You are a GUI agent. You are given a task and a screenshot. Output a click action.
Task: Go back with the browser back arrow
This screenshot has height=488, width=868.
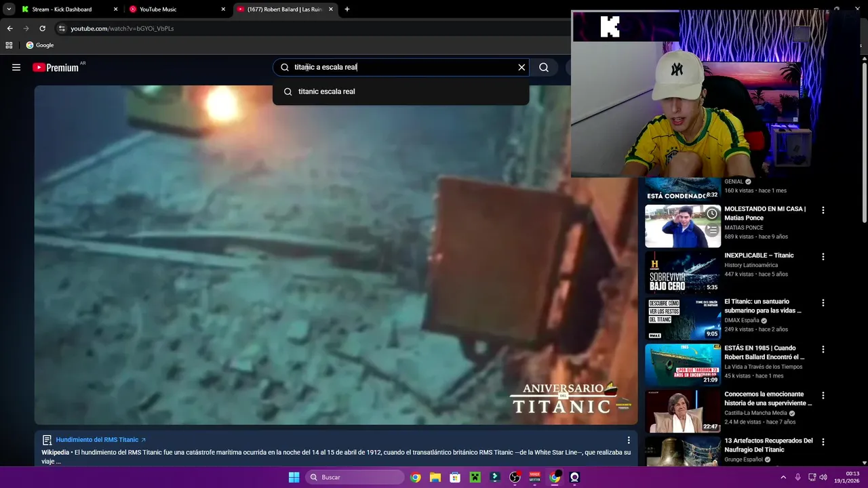[x=9, y=28]
